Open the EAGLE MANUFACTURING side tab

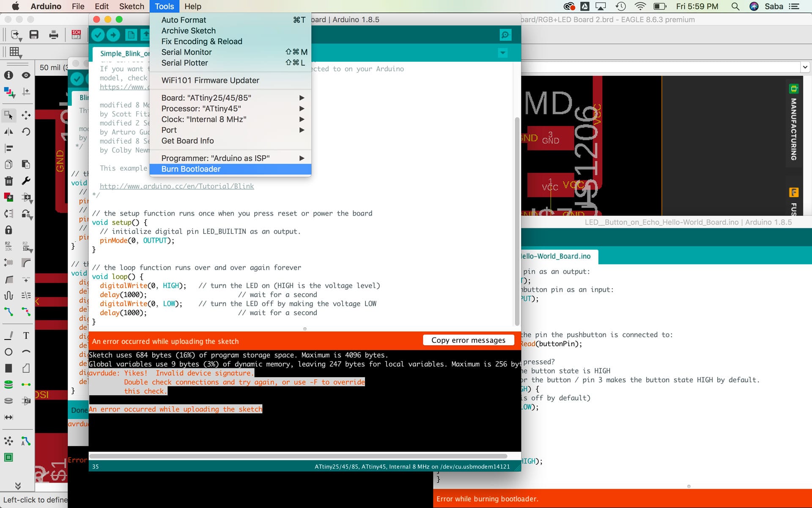(794, 125)
